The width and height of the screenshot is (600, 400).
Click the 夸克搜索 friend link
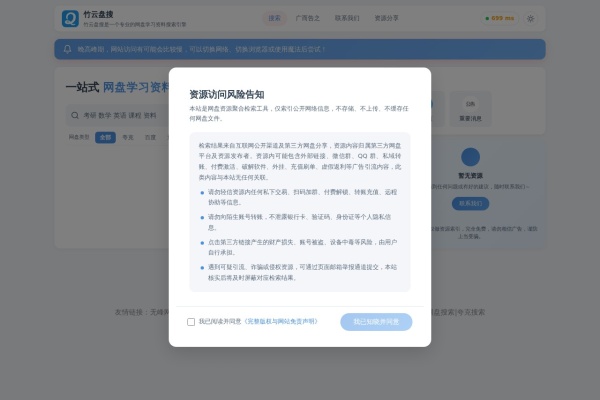pos(470,312)
